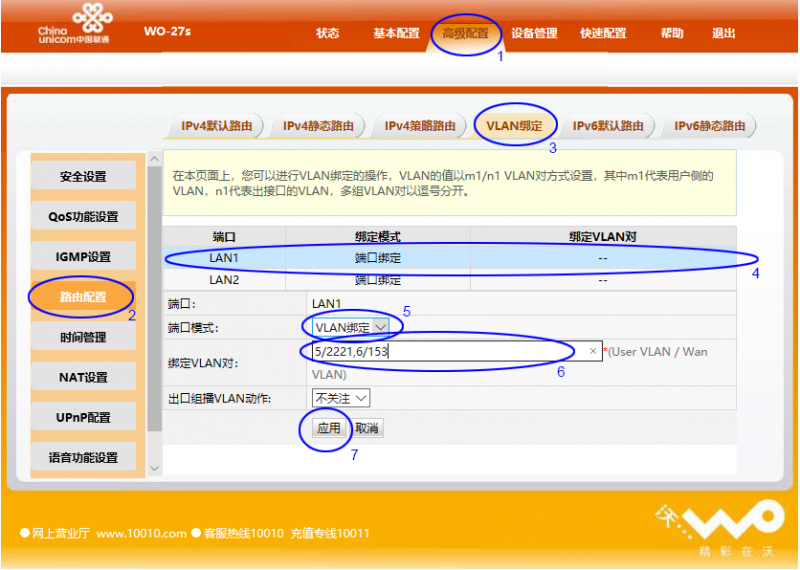Open the 端口模式 dropdown showing VLAN绑定
The width and height of the screenshot is (800, 570).
click(x=346, y=327)
